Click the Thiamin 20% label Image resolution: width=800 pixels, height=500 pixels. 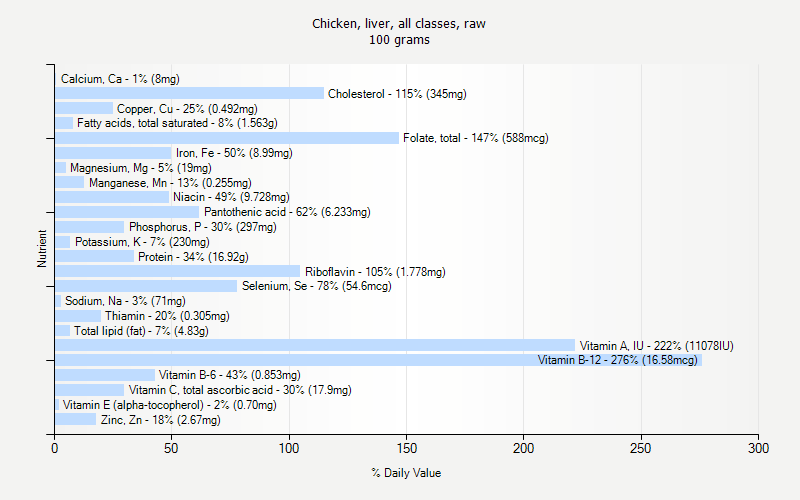[x=167, y=316]
